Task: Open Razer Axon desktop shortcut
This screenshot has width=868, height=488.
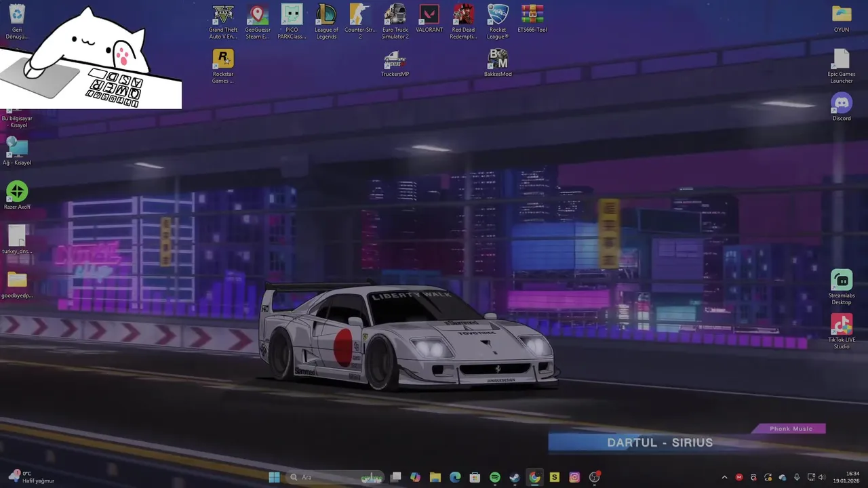Action: click(x=17, y=195)
